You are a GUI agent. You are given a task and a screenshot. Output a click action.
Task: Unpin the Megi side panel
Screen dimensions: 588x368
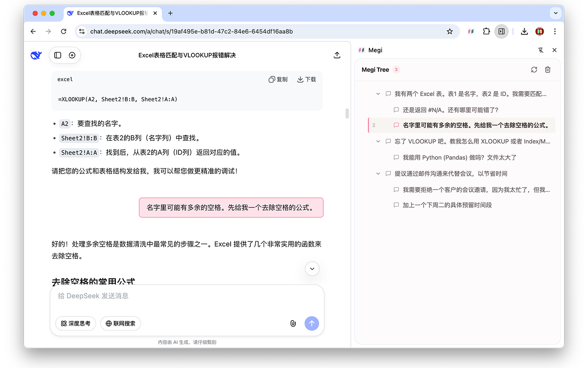point(541,50)
